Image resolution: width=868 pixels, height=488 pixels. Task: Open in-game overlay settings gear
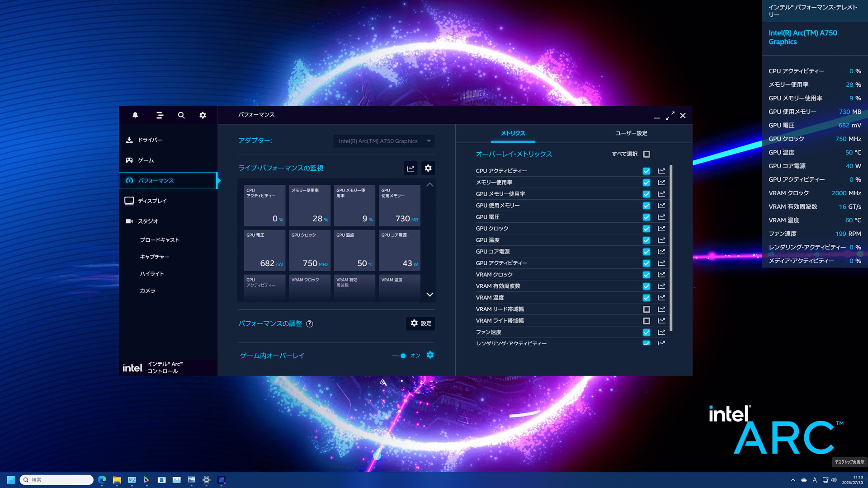click(x=430, y=355)
